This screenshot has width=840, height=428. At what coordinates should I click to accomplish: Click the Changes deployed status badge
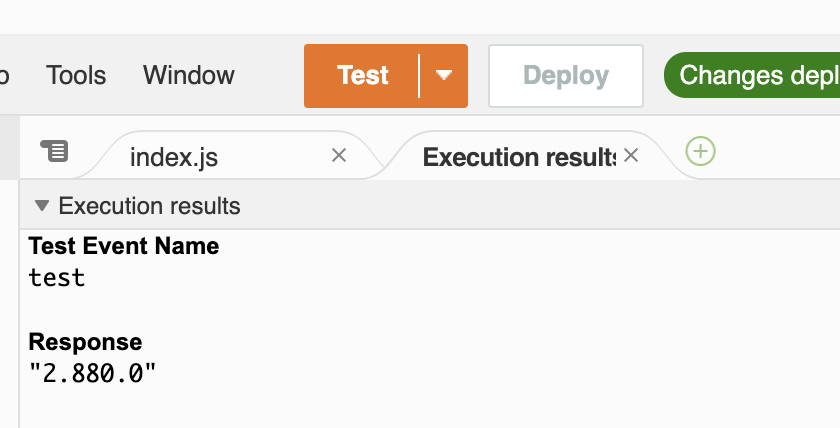point(752,75)
